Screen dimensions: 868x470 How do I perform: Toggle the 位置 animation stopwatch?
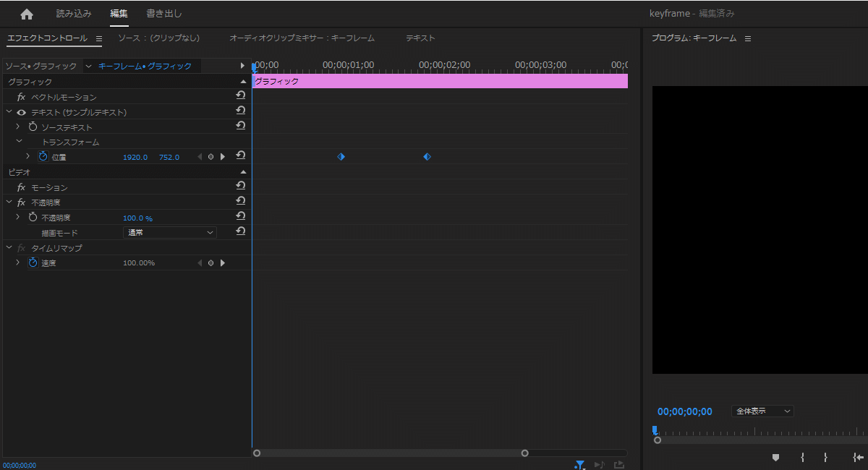[43, 156]
